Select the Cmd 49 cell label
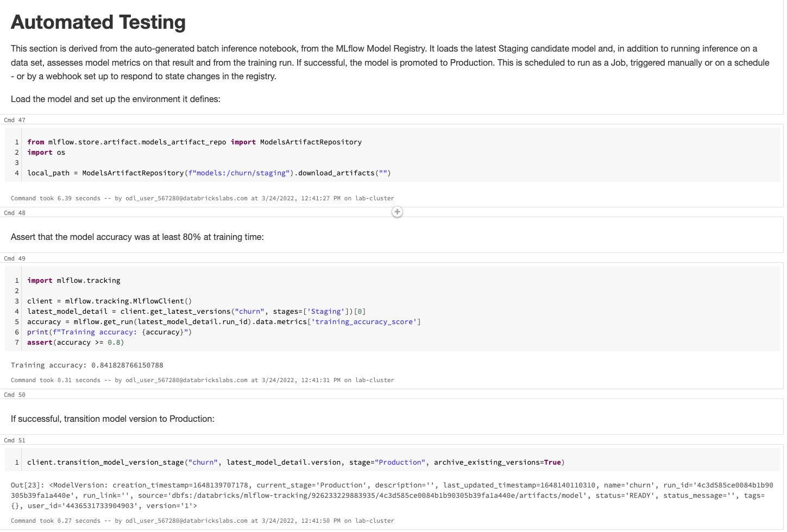The width and height of the screenshot is (787, 532). [x=15, y=258]
